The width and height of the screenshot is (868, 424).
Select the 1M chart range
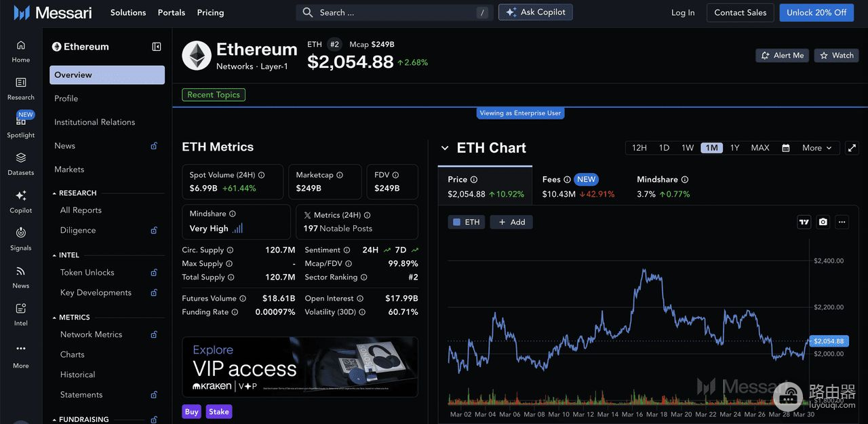711,148
